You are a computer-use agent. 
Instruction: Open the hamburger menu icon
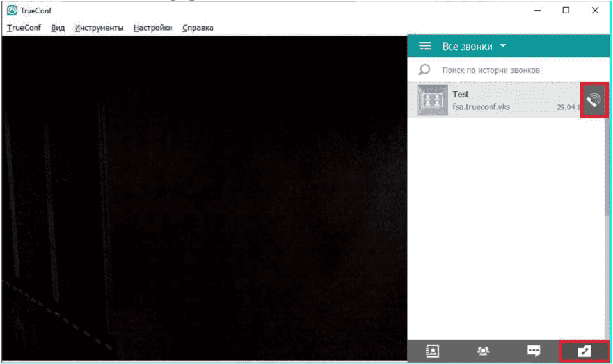pyautogui.click(x=425, y=46)
